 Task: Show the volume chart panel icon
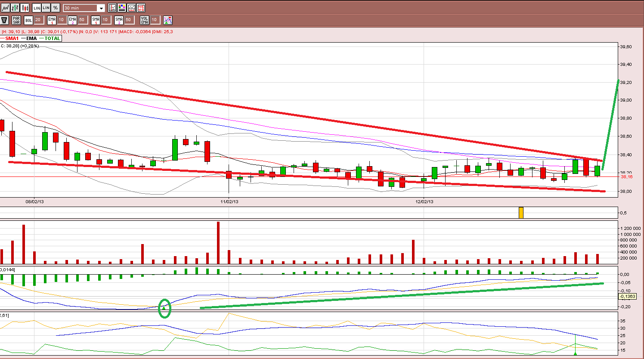pyautogui.click(x=131, y=8)
